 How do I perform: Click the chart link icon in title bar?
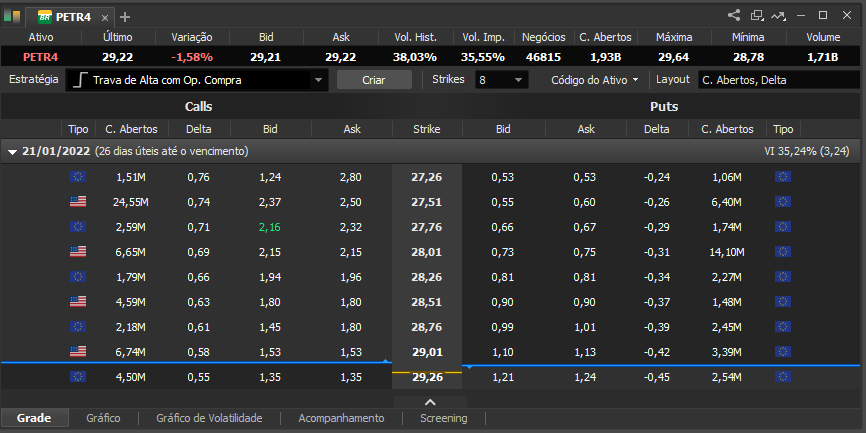778,15
